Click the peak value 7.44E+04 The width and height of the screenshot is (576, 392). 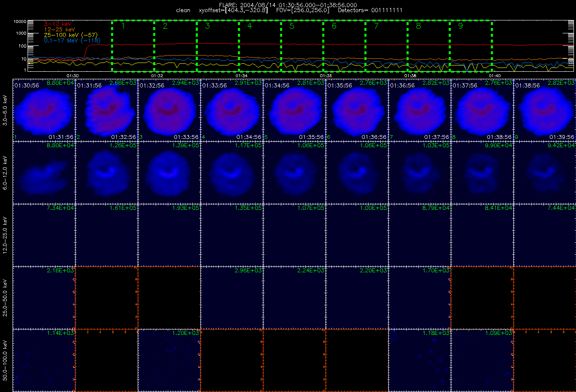tap(561, 208)
